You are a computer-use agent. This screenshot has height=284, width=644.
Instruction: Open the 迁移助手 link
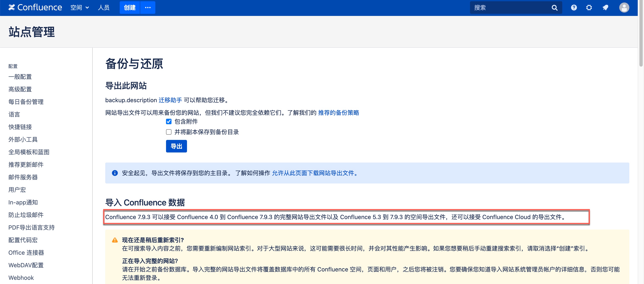click(x=170, y=100)
